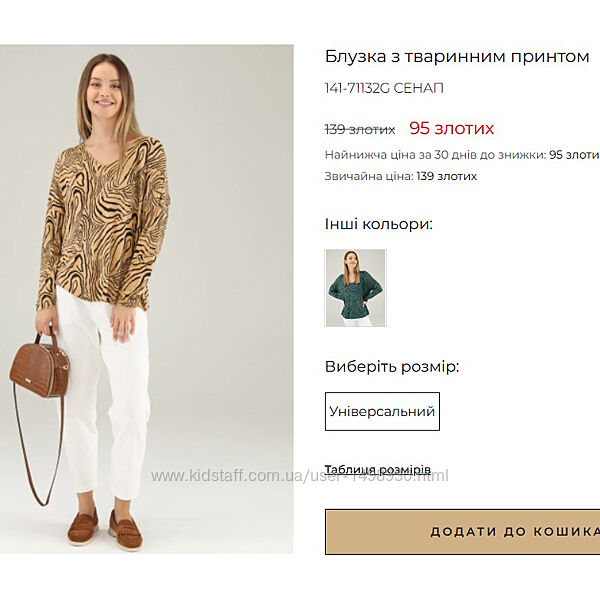The height and width of the screenshot is (600, 600).
Task: Click the product title Блузка з тваринним принтом
Action: pyautogui.click(x=457, y=57)
